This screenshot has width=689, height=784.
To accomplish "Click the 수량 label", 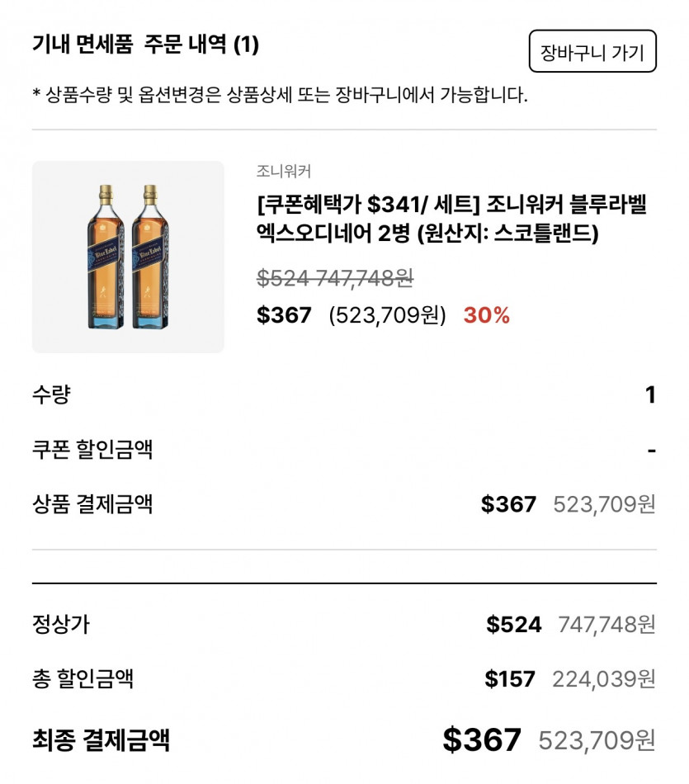I will (x=51, y=395).
